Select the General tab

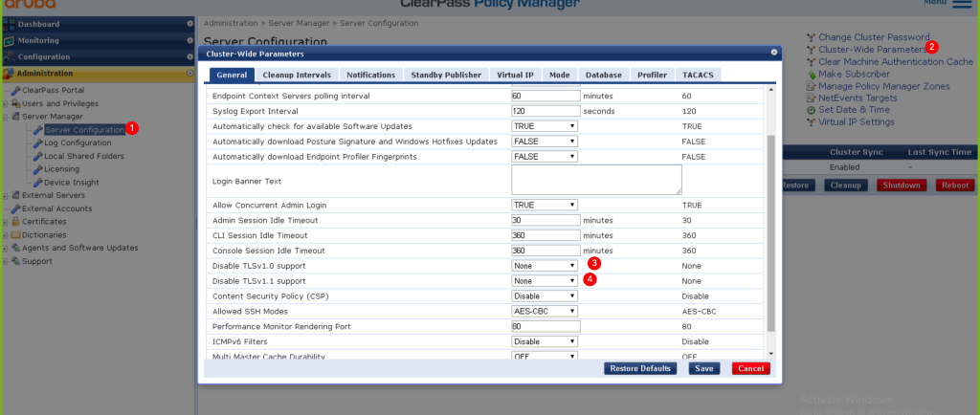pos(232,75)
